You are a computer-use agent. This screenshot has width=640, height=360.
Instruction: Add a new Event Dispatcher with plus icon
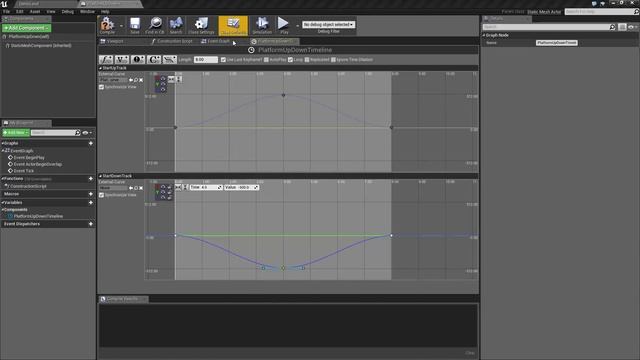pyautogui.click(x=91, y=224)
